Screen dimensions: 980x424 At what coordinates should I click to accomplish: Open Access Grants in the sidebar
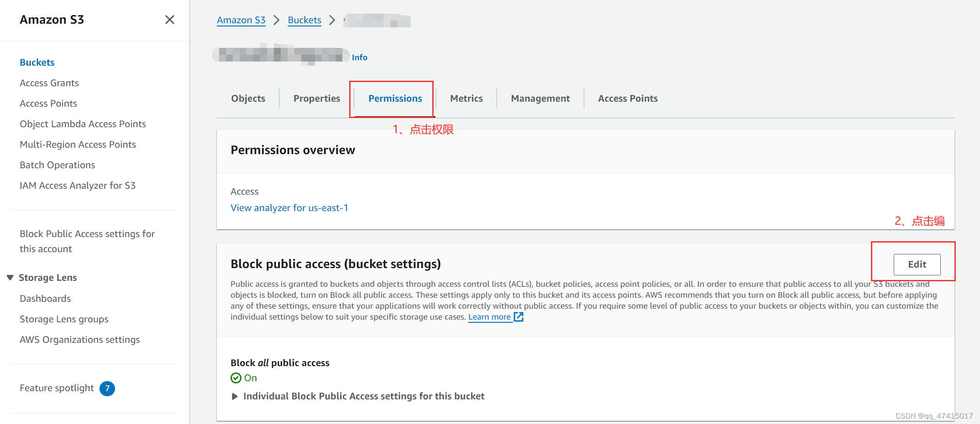(x=49, y=83)
